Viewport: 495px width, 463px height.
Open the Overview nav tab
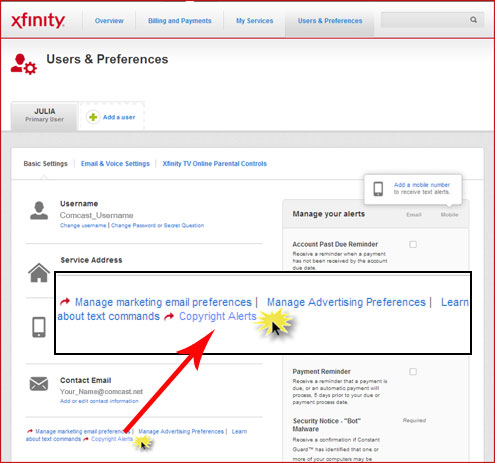[109, 21]
